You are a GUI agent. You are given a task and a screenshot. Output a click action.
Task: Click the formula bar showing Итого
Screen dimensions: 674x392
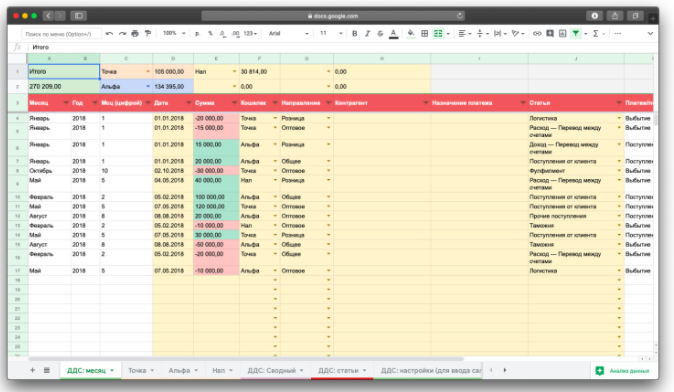(x=342, y=47)
